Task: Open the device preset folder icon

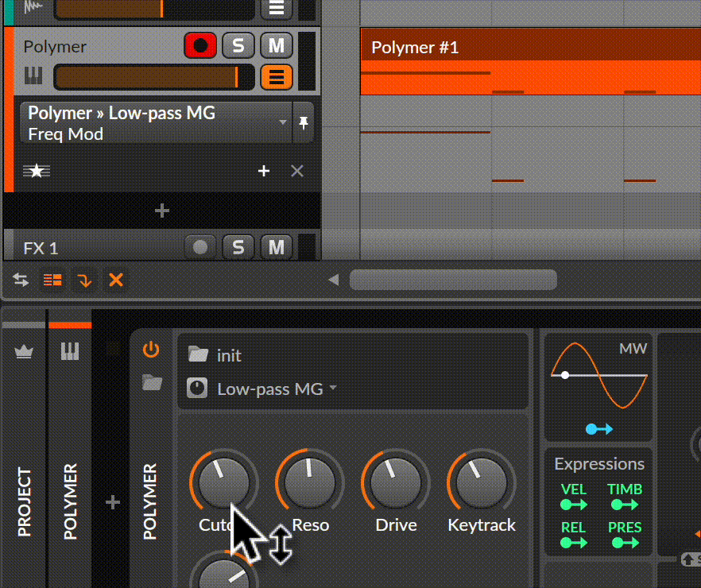Action: pyautogui.click(x=152, y=383)
